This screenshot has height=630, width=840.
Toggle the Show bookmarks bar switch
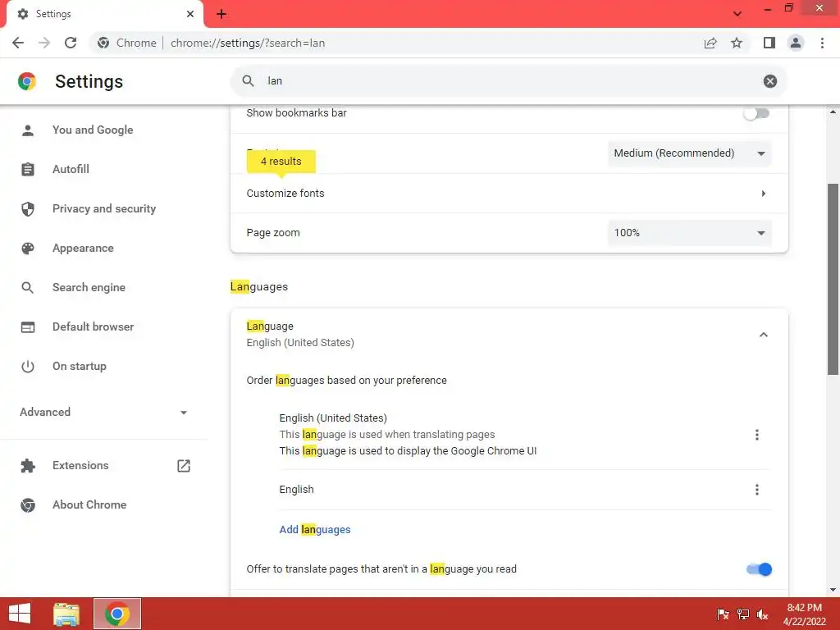point(756,113)
